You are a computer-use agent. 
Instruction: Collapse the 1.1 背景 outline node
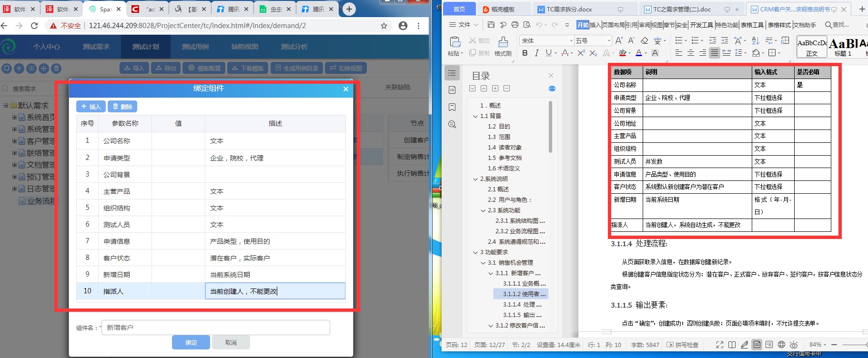pyautogui.click(x=475, y=116)
